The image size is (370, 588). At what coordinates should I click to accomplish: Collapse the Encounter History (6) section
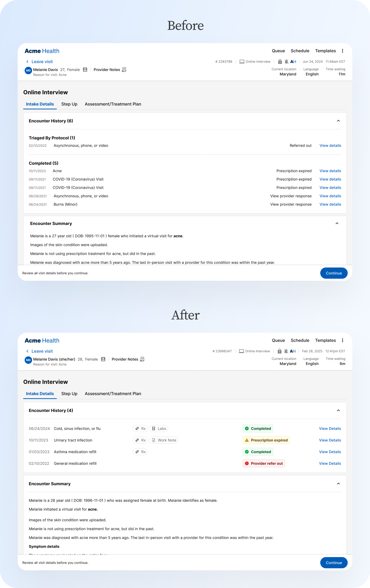338,121
